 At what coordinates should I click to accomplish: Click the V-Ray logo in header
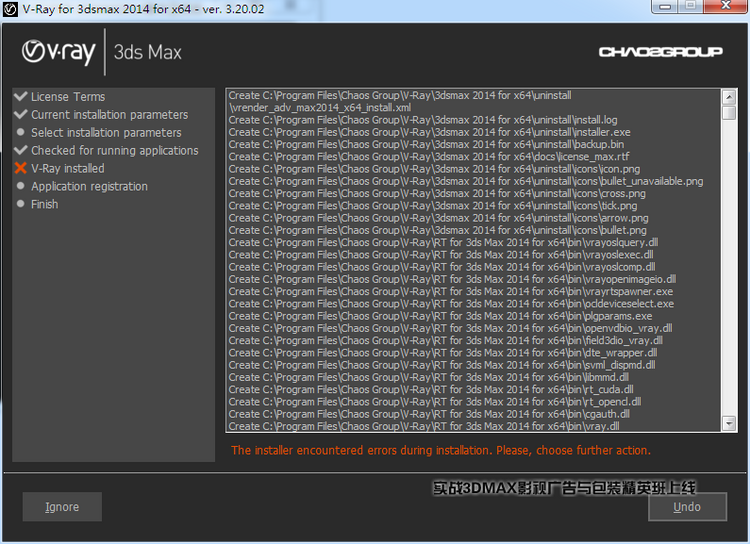[58, 52]
